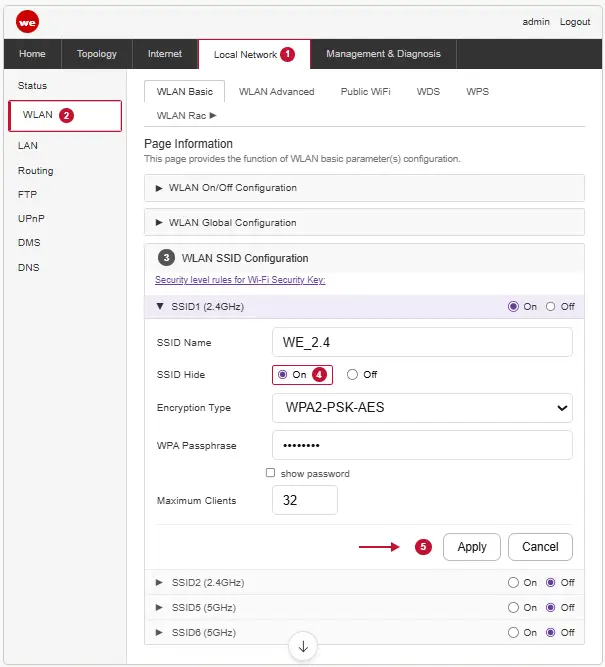
Task: Click the WPA Passphrase field
Action: (422, 445)
